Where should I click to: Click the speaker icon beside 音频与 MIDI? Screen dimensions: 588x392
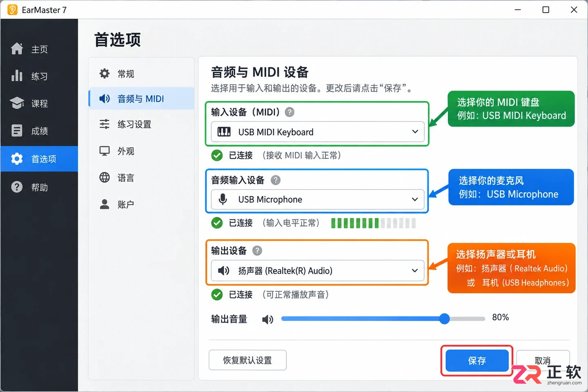click(x=105, y=98)
